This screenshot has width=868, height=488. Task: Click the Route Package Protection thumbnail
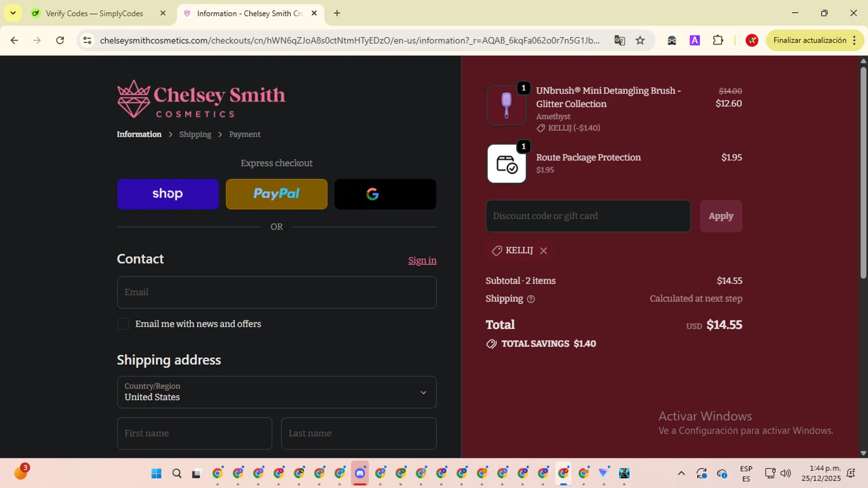[506, 164]
